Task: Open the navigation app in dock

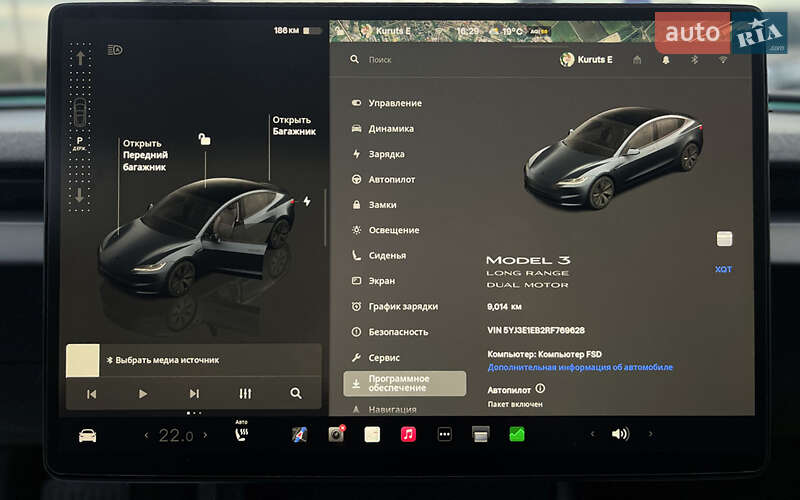Action: click(299, 435)
